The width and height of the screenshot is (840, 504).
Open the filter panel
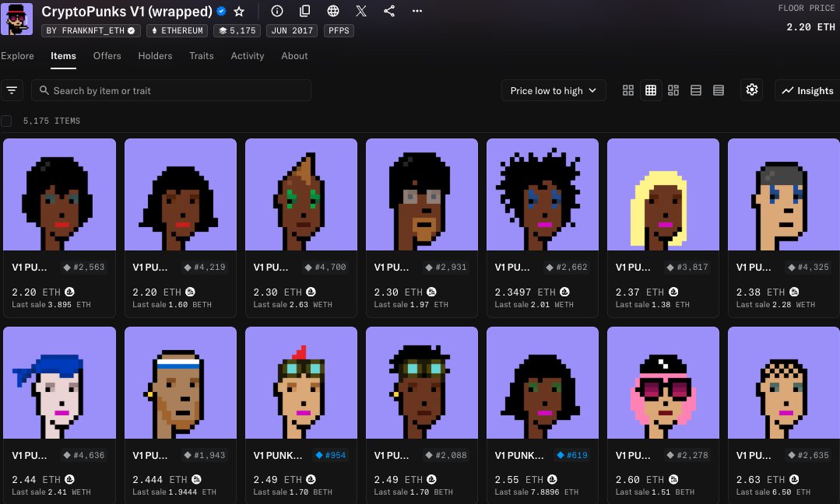point(12,89)
